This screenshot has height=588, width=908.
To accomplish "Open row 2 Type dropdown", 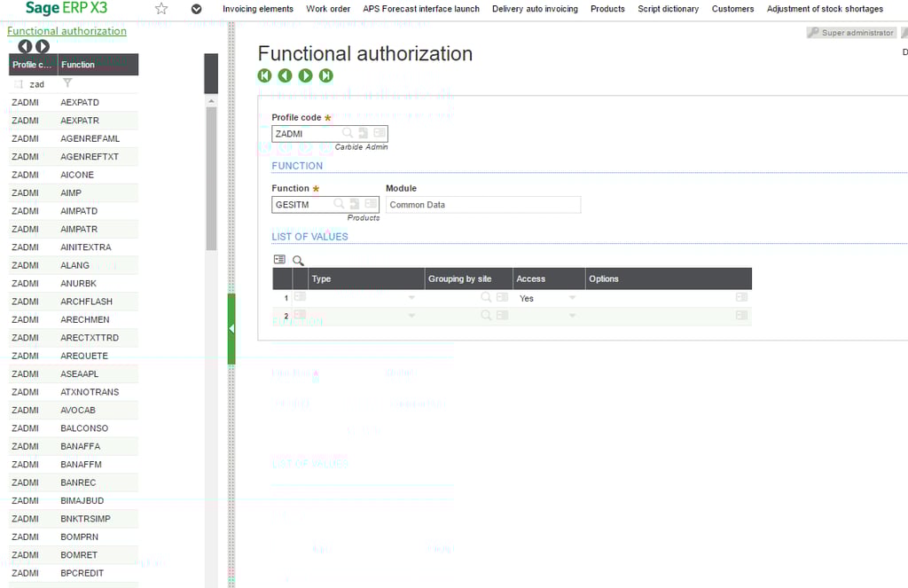I will (x=411, y=316).
